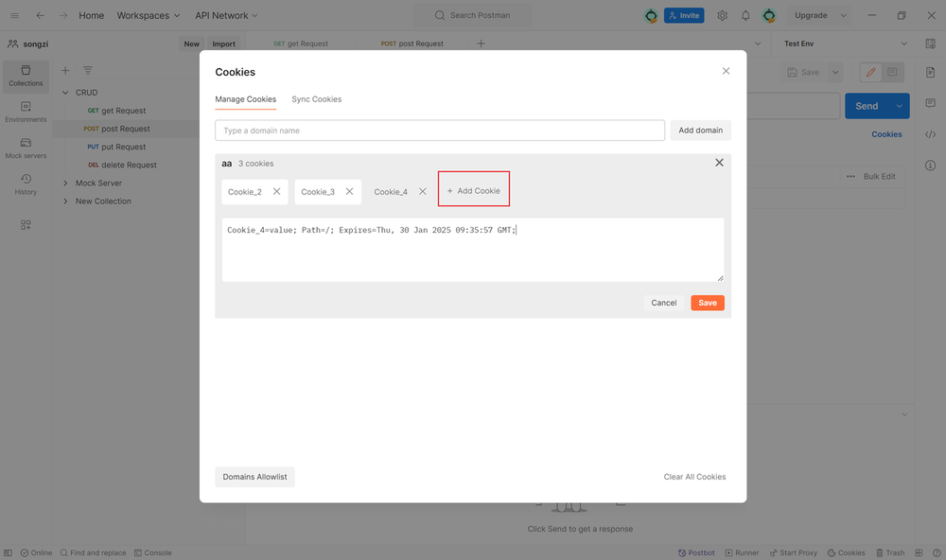Delete Cookie_3 via its X icon

click(349, 191)
